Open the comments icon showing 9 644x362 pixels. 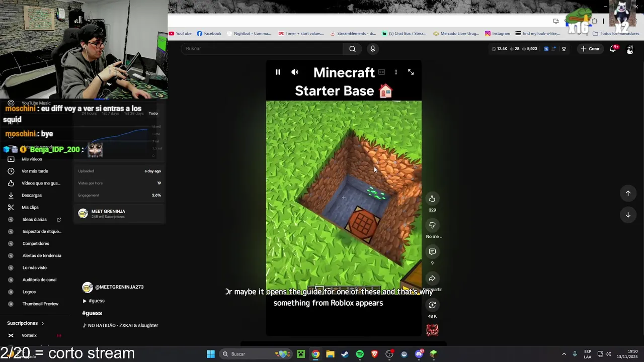point(432,251)
